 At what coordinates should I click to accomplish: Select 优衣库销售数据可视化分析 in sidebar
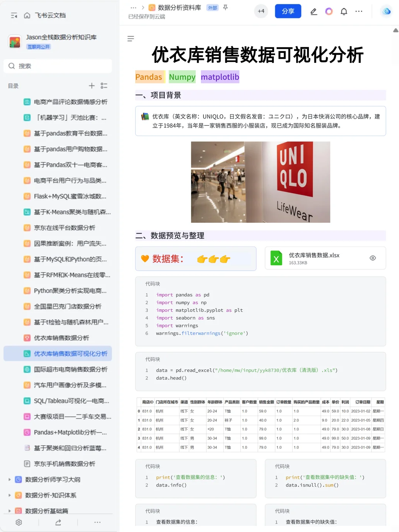[58, 354]
